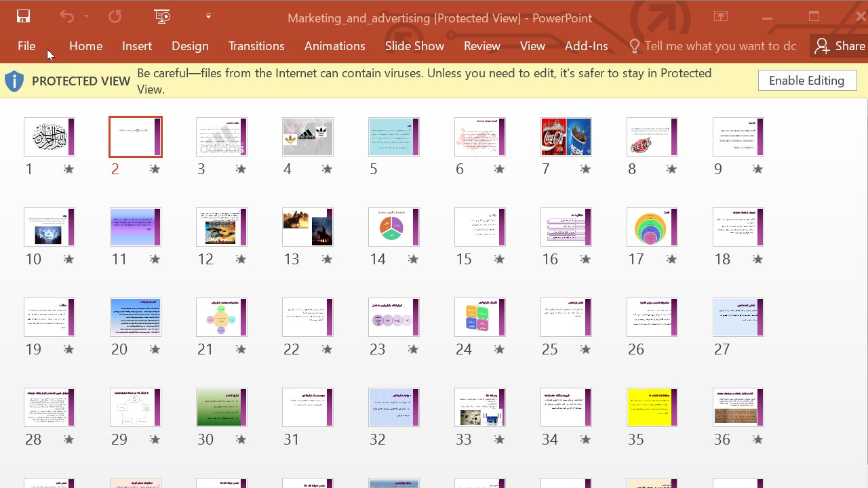Click the Tell me what you want search box
This screenshot has width=868, height=488.
pyautogui.click(x=713, y=46)
